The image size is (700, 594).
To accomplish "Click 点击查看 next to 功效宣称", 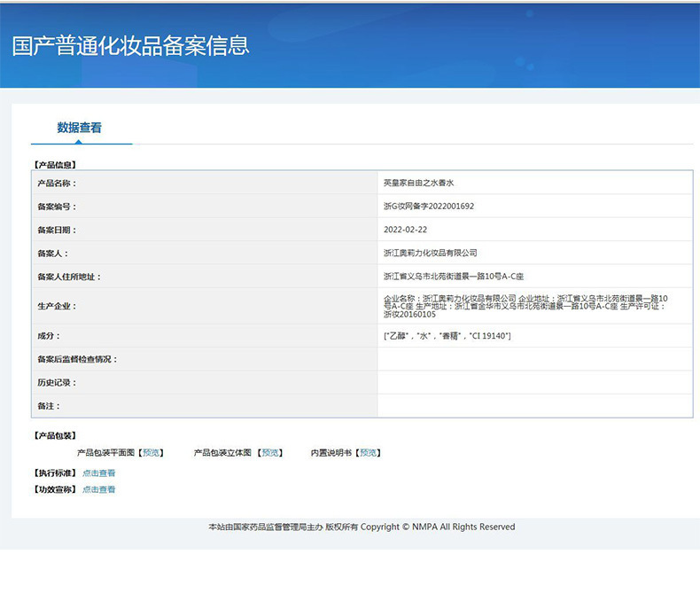I will (x=98, y=489).
